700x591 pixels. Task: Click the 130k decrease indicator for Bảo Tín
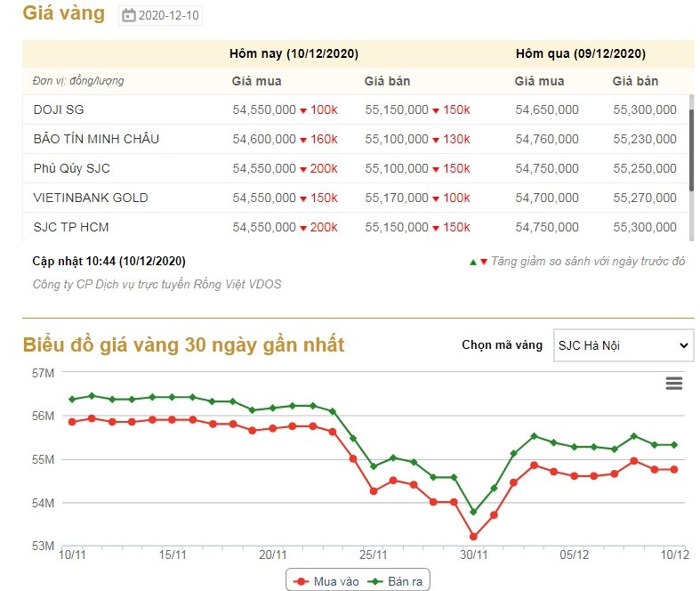pos(451,140)
